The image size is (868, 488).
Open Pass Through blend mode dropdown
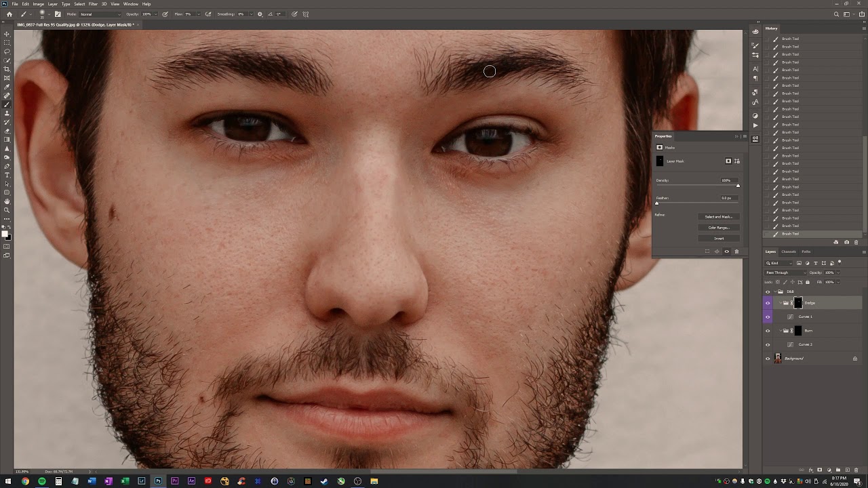pos(786,272)
